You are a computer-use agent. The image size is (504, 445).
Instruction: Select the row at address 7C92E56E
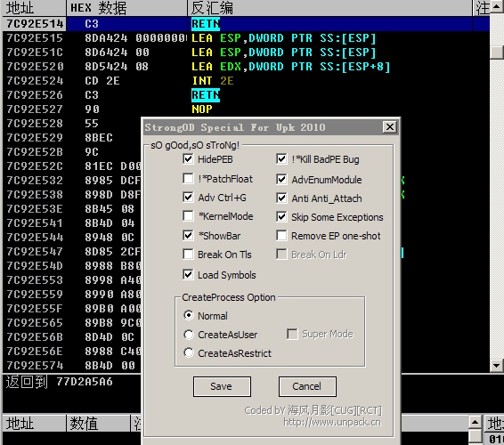71,352
